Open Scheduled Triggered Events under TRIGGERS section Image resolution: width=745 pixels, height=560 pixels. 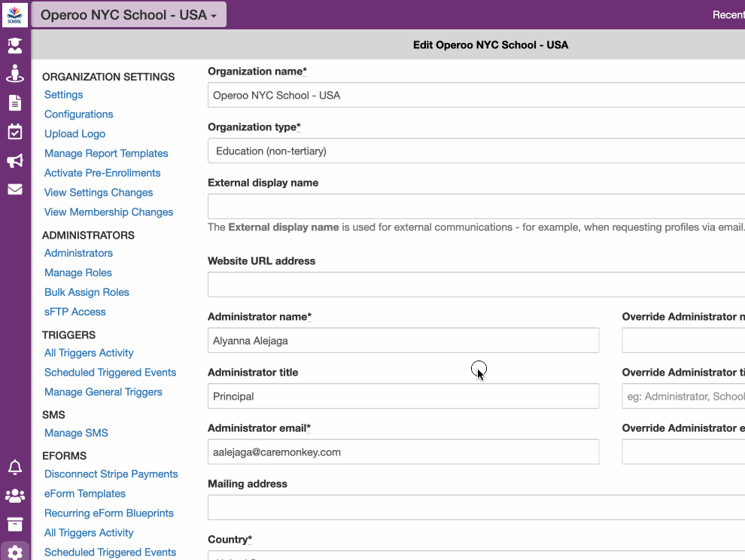(x=110, y=373)
